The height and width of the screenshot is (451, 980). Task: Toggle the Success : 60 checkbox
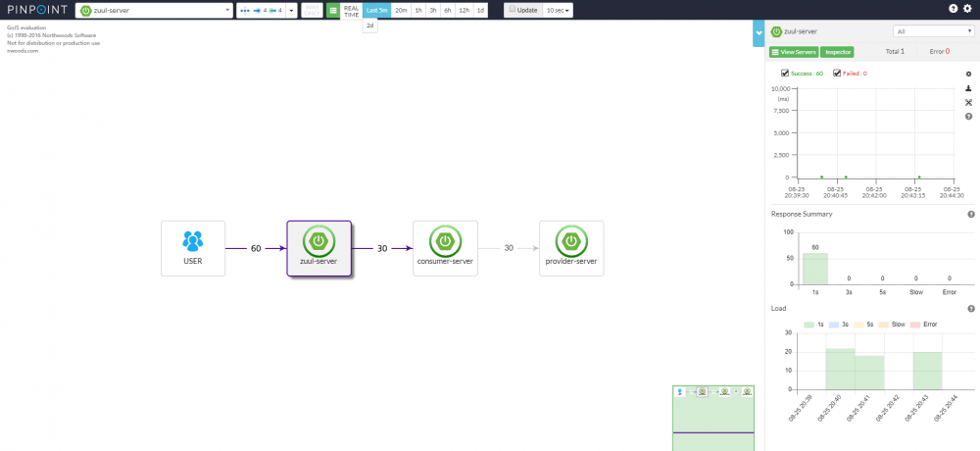pyautogui.click(x=785, y=74)
